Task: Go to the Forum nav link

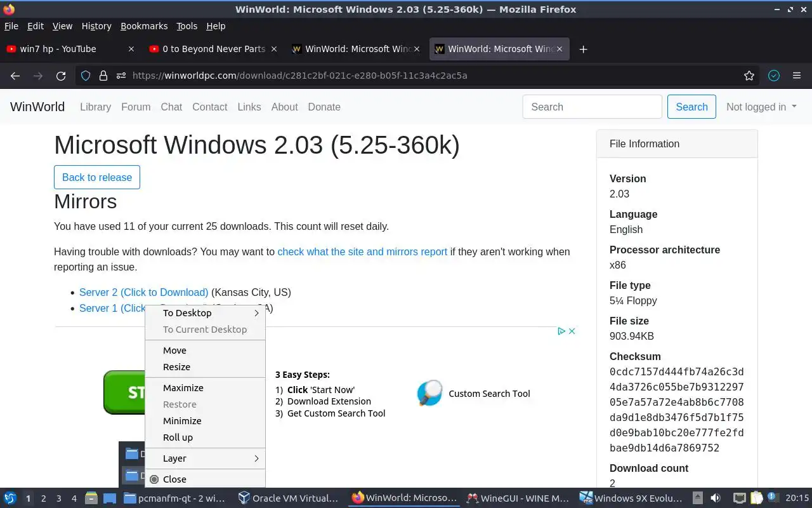Action: coord(136,107)
